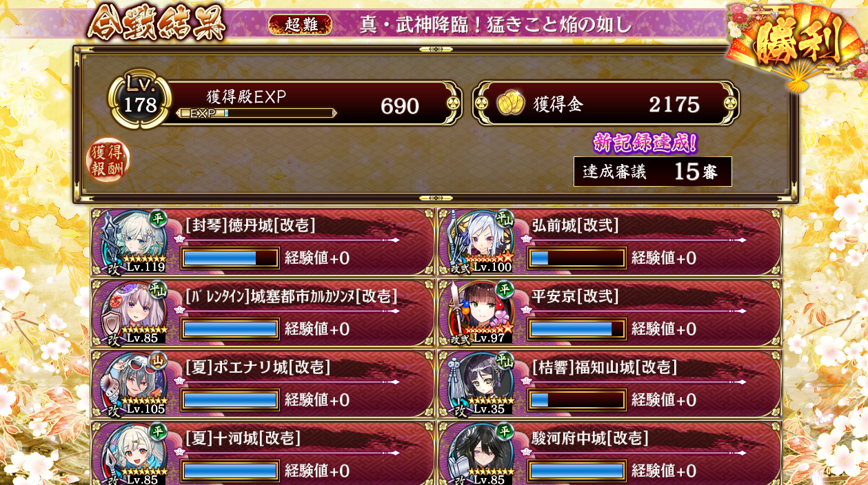The image size is (868, 485).
Task: Click the [桔響]福知山城 character portrait
Action: coord(478,384)
